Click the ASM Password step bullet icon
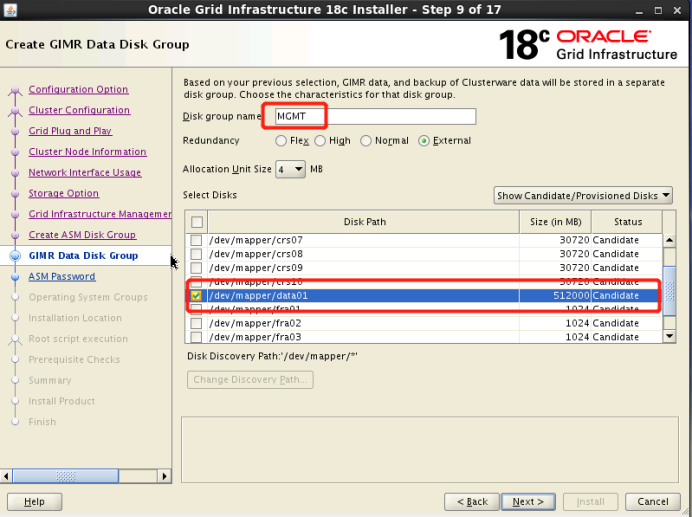This screenshot has width=692, height=517. point(14,277)
